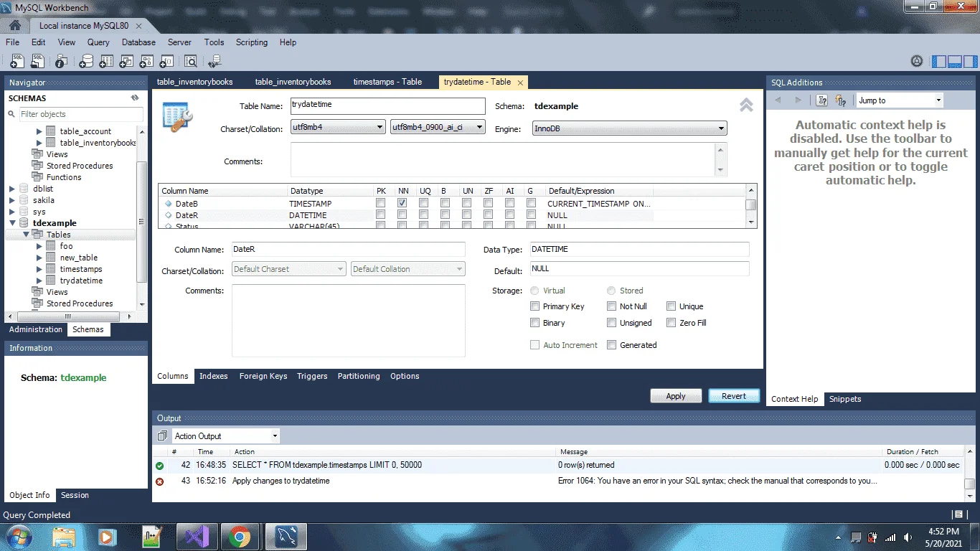
Task: Open the Query menu
Action: coord(98,42)
